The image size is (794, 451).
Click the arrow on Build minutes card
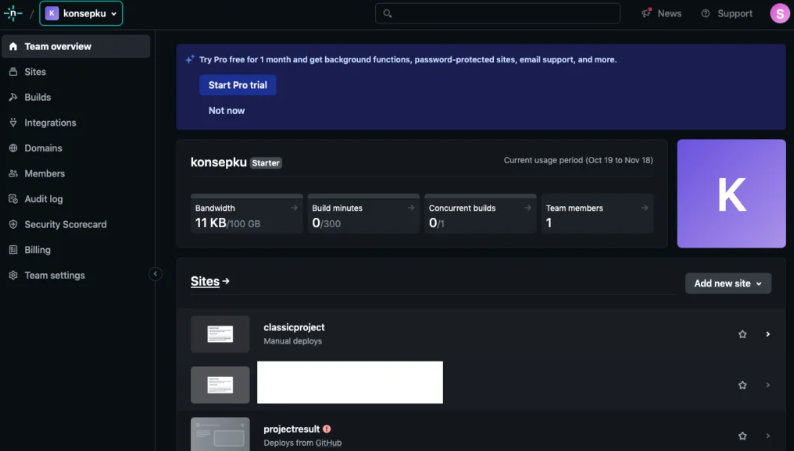click(411, 208)
